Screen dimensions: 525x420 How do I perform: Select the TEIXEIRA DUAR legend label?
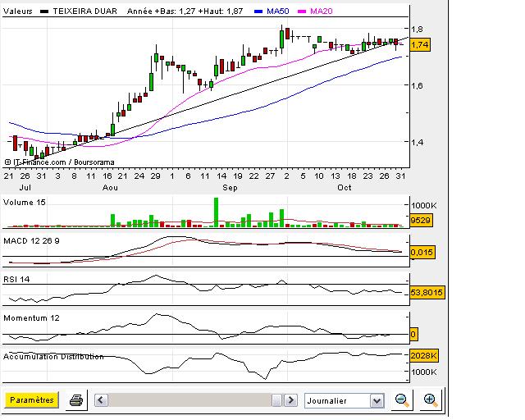pyautogui.click(x=85, y=11)
